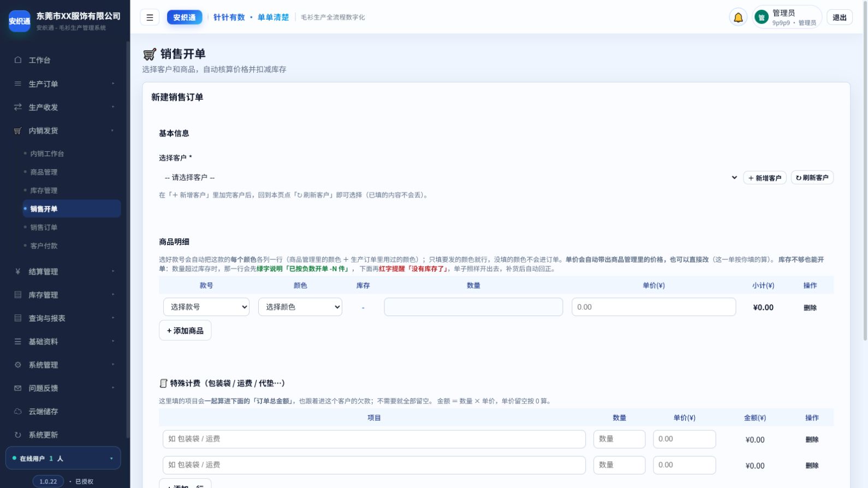
Task: Collapse the 内销发货 submenu arrow
Action: pos(113,130)
